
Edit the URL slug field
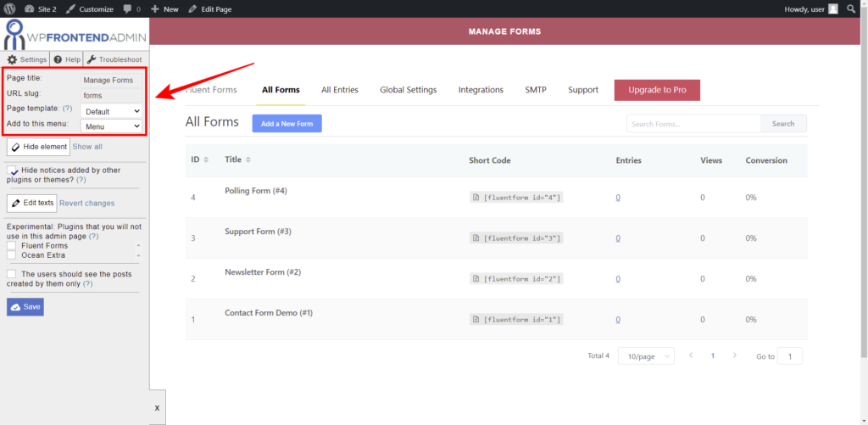tap(111, 95)
